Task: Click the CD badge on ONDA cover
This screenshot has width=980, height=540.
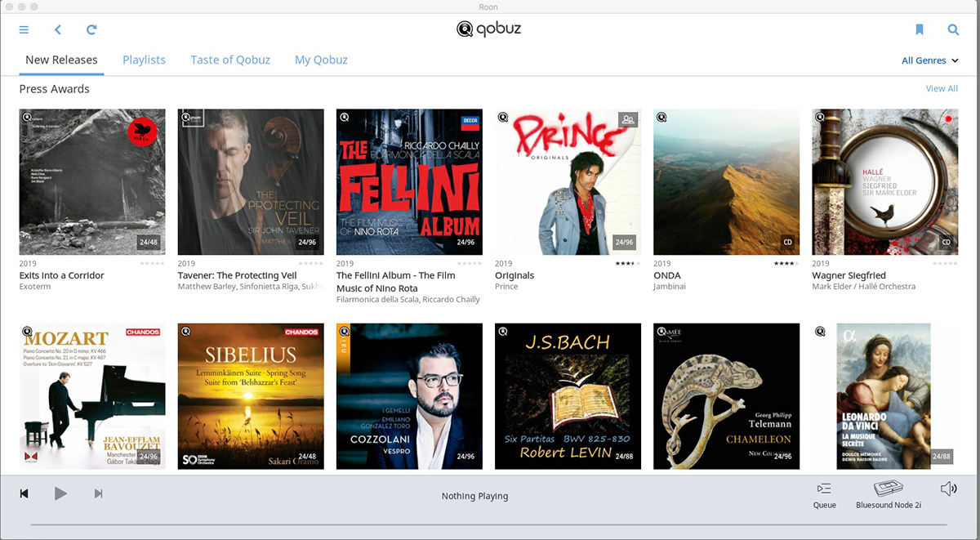Action: 787,242
